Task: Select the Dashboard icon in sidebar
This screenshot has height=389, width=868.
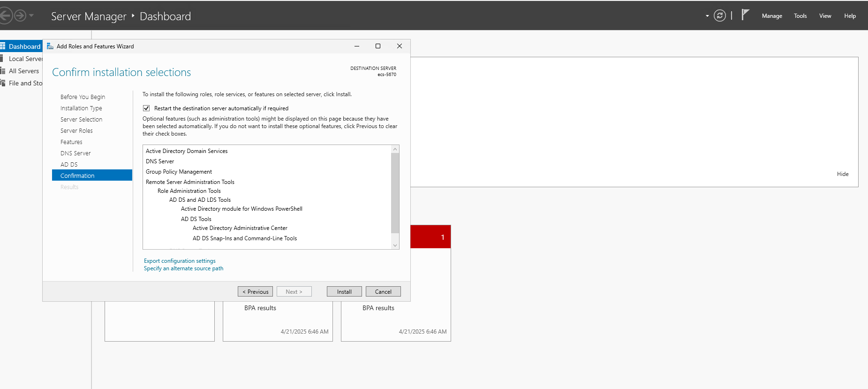Action: 3,46
